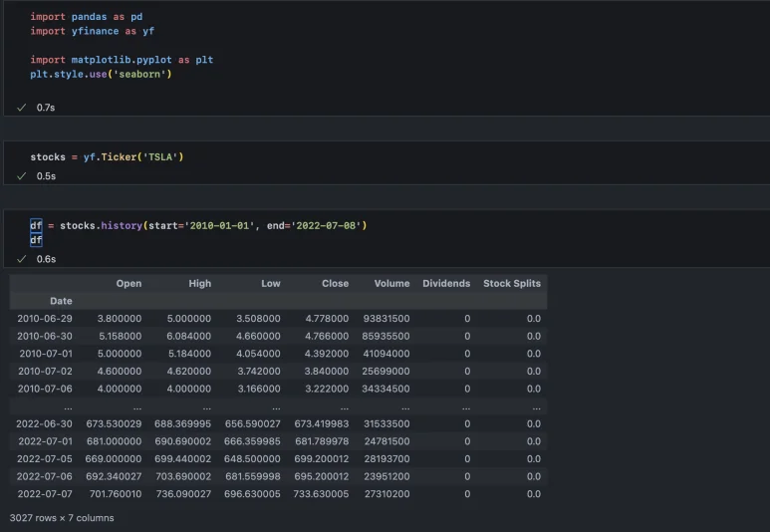Image resolution: width=770 pixels, height=532 pixels.
Task: Select the Open column header
Action: 128,284
